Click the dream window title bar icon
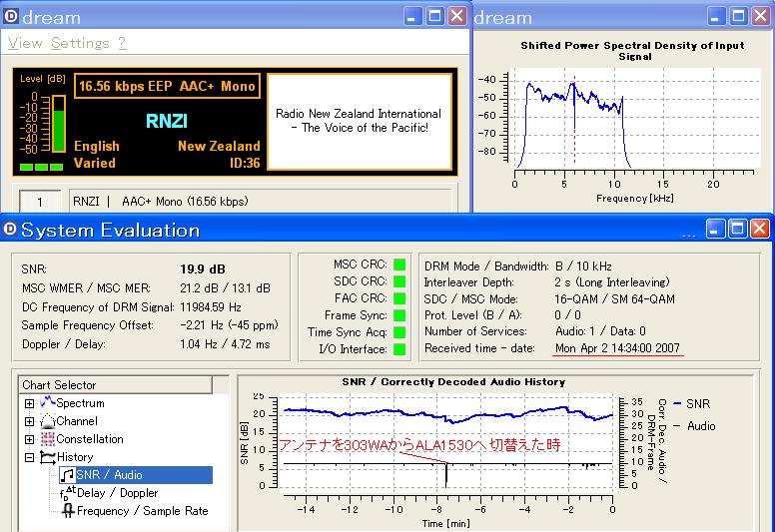The height and width of the screenshot is (532, 775). click(x=10, y=16)
